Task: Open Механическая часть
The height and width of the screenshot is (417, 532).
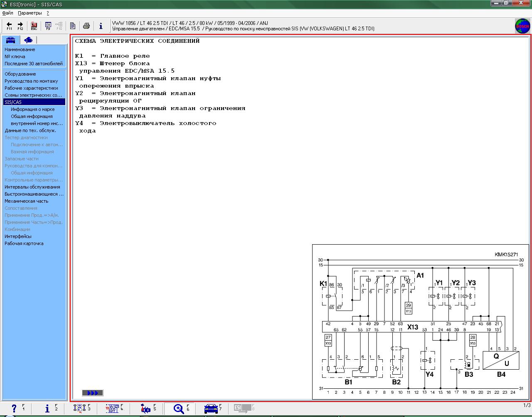Action: pos(27,201)
